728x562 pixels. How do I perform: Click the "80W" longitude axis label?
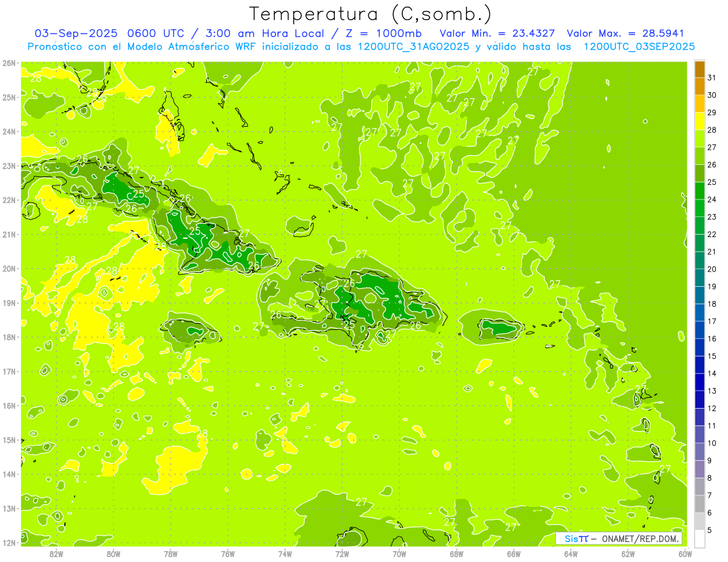point(113,554)
